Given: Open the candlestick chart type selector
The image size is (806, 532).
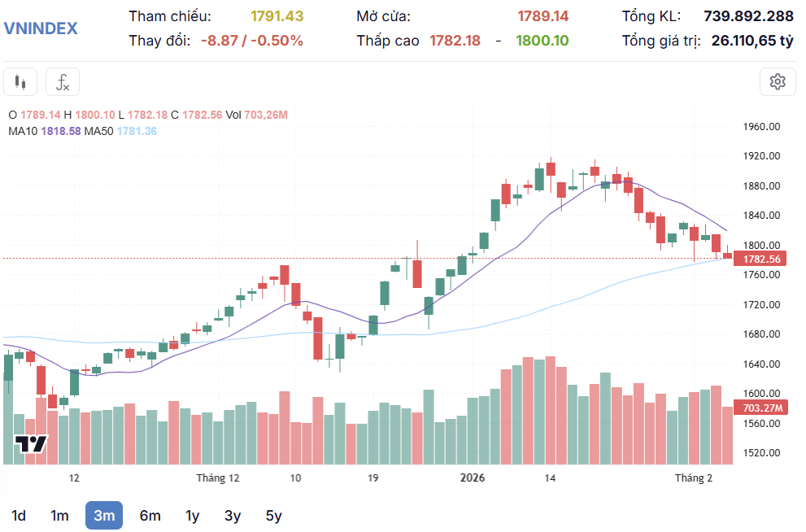Looking at the screenshot, I should (20, 81).
